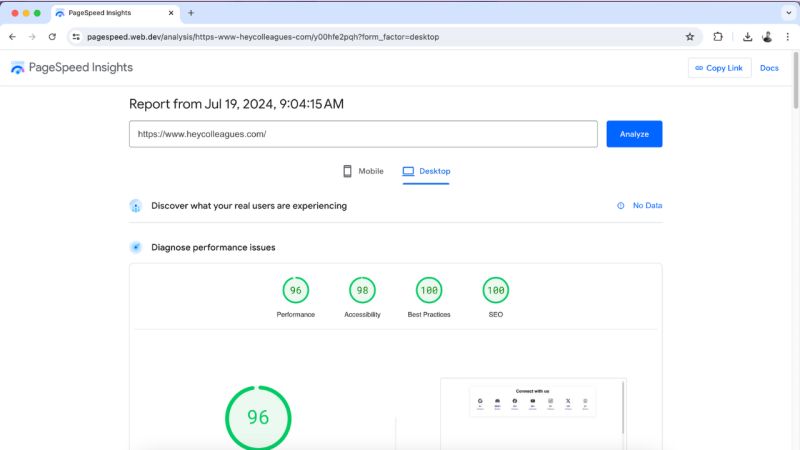Open the Docs link
This screenshot has height=450, width=800.
[x=769, y=68]
